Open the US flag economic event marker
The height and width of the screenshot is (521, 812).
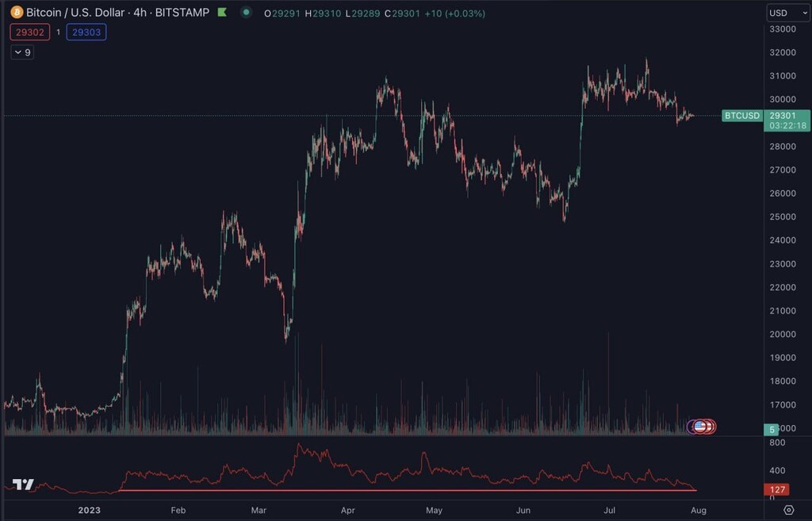click(x=700, y=427)
